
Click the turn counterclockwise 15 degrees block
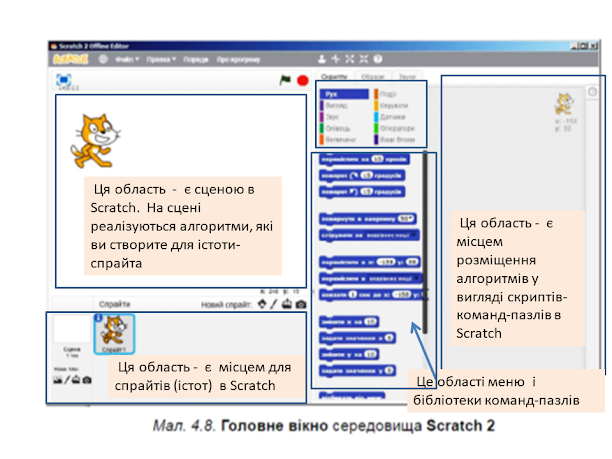click(x=362, y=192)
